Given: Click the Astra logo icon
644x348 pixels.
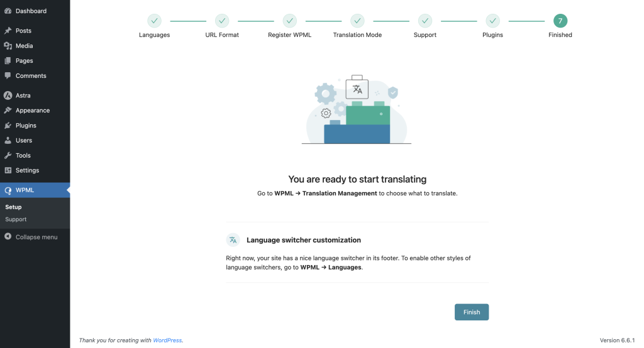Looking at the screenshot, I should [8, 95].
